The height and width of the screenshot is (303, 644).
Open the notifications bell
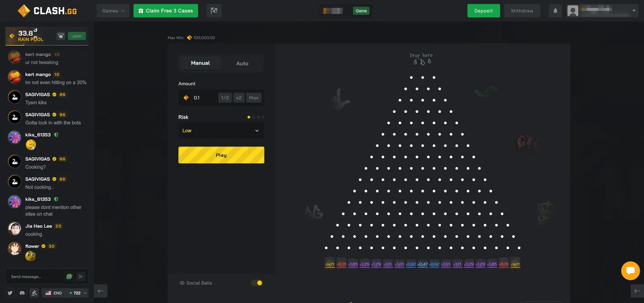tap(555, 11)
